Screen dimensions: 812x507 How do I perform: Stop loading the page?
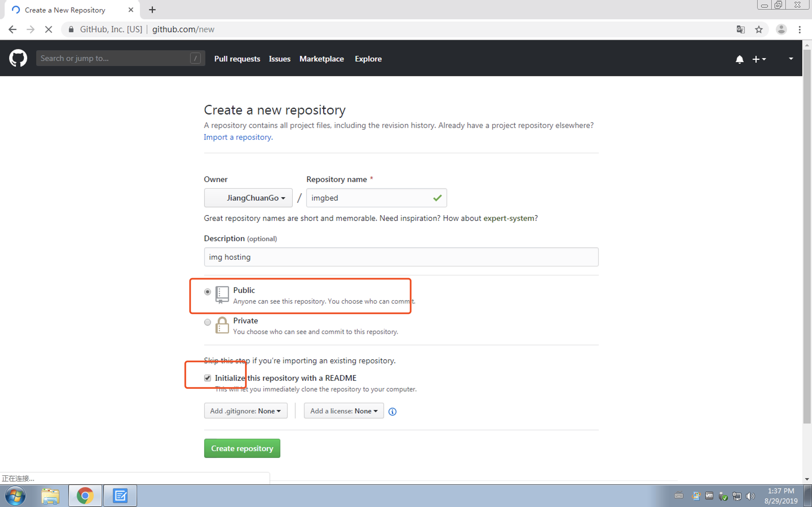click(49, 30)
